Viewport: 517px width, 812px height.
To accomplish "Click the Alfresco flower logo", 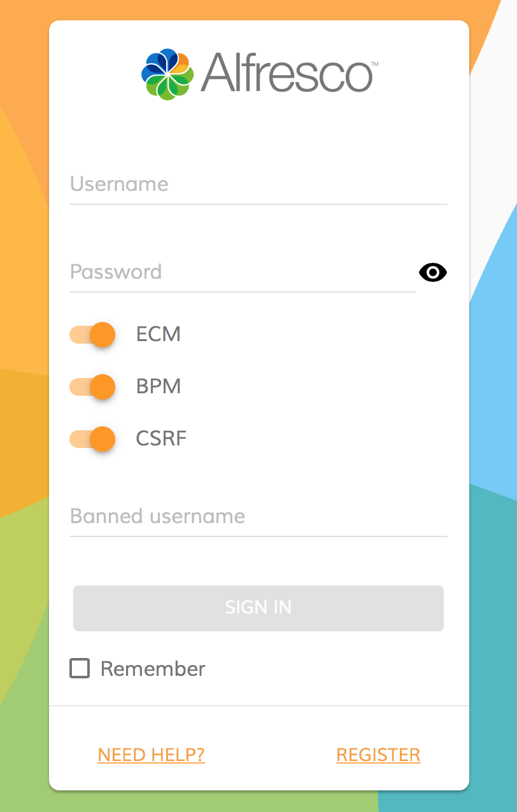I will point(167,73).
